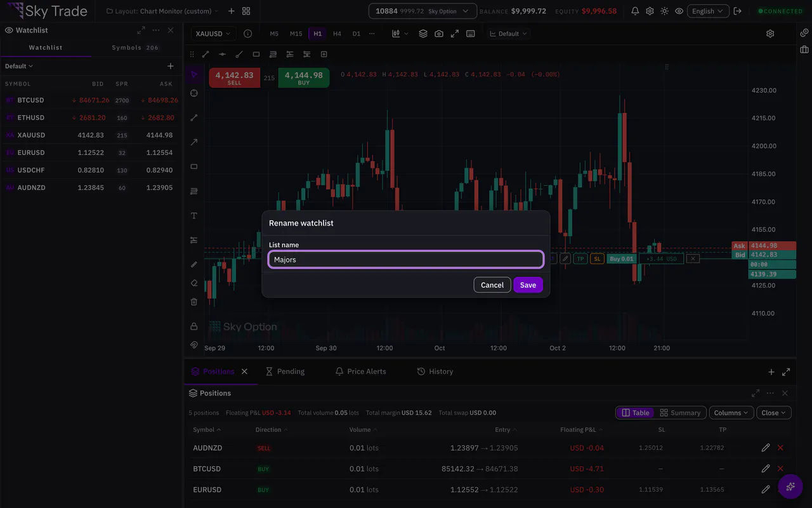Image resolution: width=812 pixels, height=508 pixels.
Task: Select the eraser tool
Action: (194, 283)
